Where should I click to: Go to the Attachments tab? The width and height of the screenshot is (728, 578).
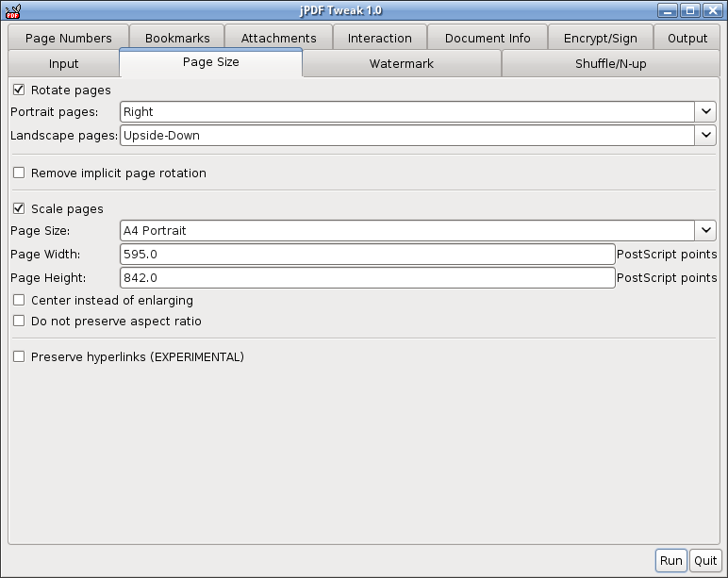tap(278, 38)
